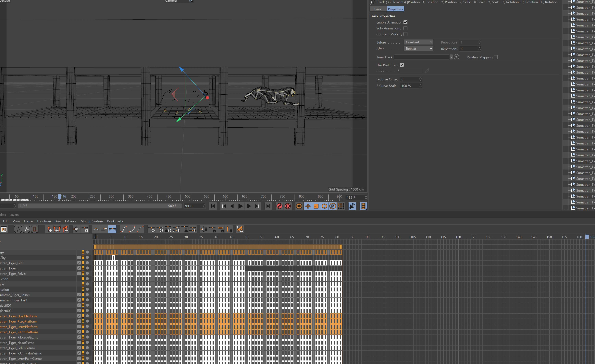The width and height of the screenshot is (595, 364).
Task: Click the F-Curve Offset stepper arrows
Action: (x=420, y=79)
